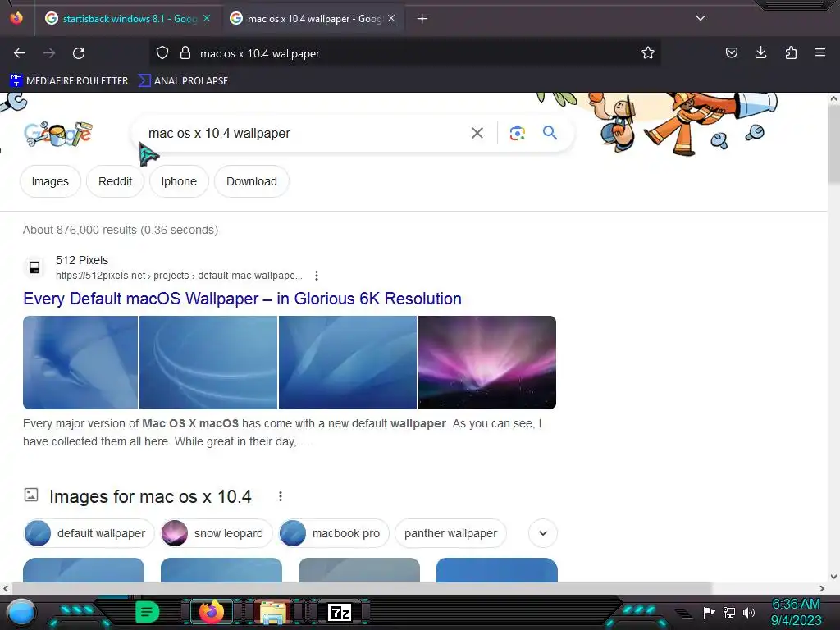This screenshot has height=630, width=840.
Task: Open the extensions puzzle icon
Action: click(791, 52)
